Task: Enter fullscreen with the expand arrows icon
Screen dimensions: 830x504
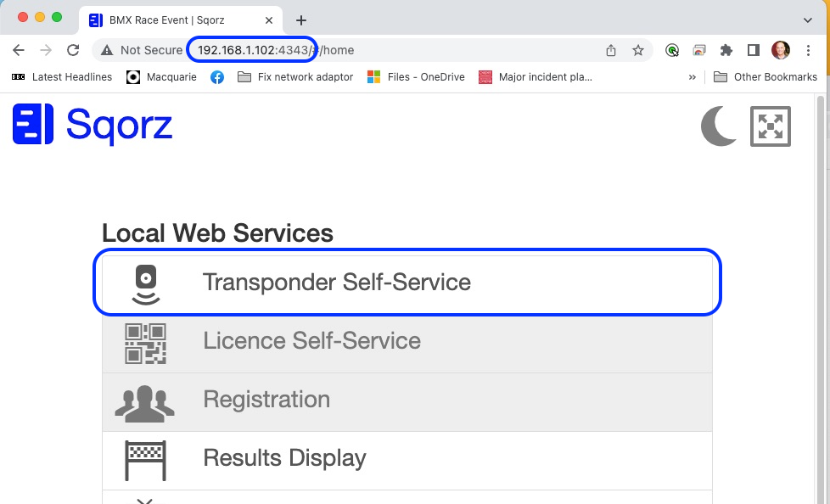Action: pos(771,126)
